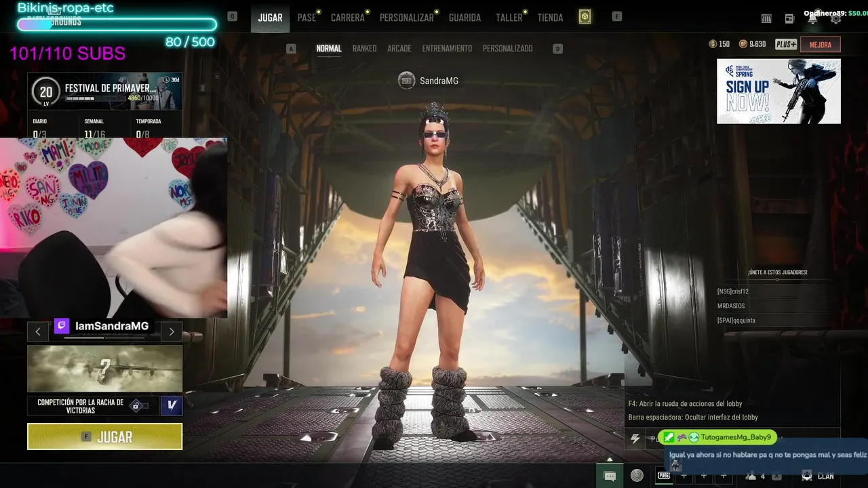Select the RANKED match mode
Screen dimensions: 868x488
364,49
